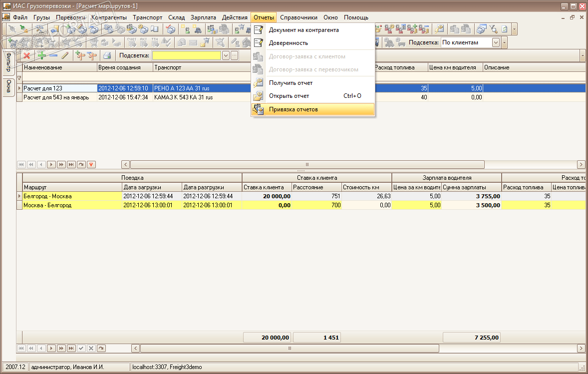Viewport: 588px width, 374px height.
Task: Open the 'По клиентам' highlight dropdown
Action: [x=496, y=42]
